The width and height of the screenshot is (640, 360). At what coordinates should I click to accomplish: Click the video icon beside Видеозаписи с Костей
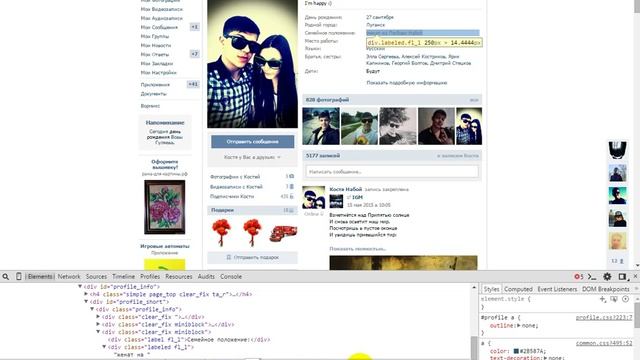coord(291,186)
